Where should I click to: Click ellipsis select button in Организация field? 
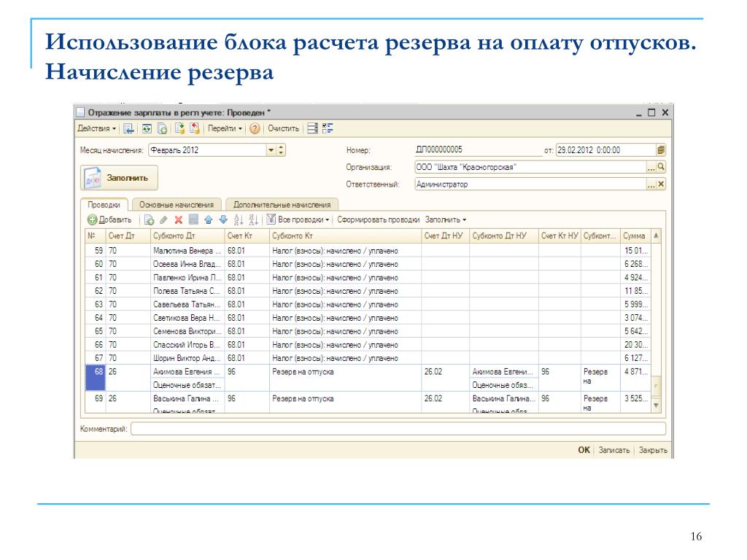point(651,167)
